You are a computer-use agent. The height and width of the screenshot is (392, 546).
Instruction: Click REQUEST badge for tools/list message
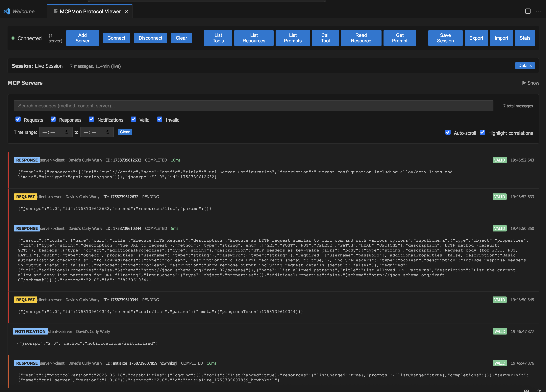(26, 300)
